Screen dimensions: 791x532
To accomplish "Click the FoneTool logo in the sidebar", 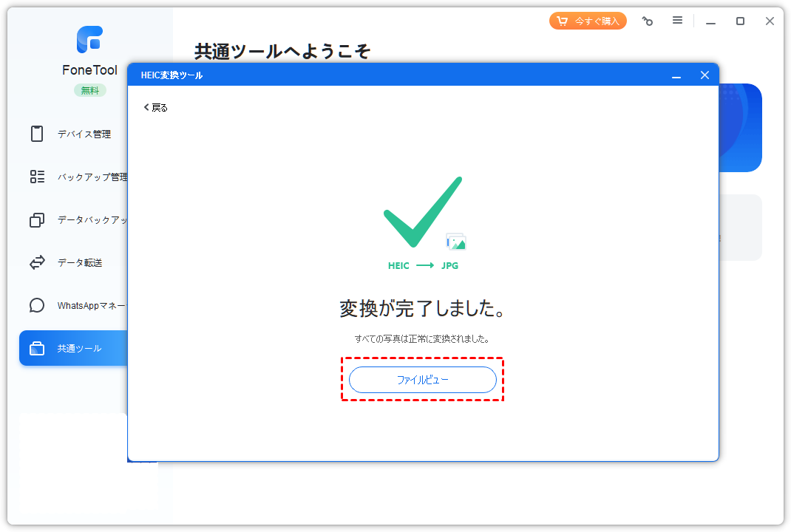I will click(89, 39).
